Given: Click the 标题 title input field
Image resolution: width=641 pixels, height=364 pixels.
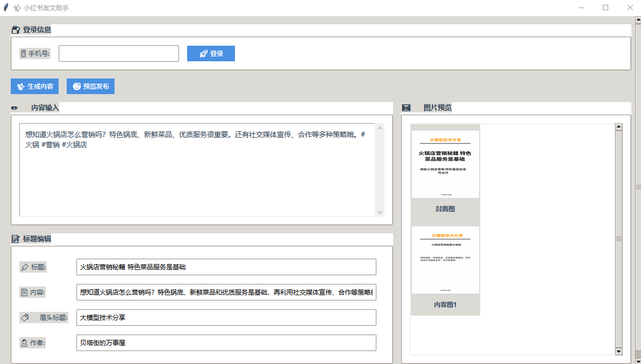Looking at the screenshot, I should click(x=226, y=267).
